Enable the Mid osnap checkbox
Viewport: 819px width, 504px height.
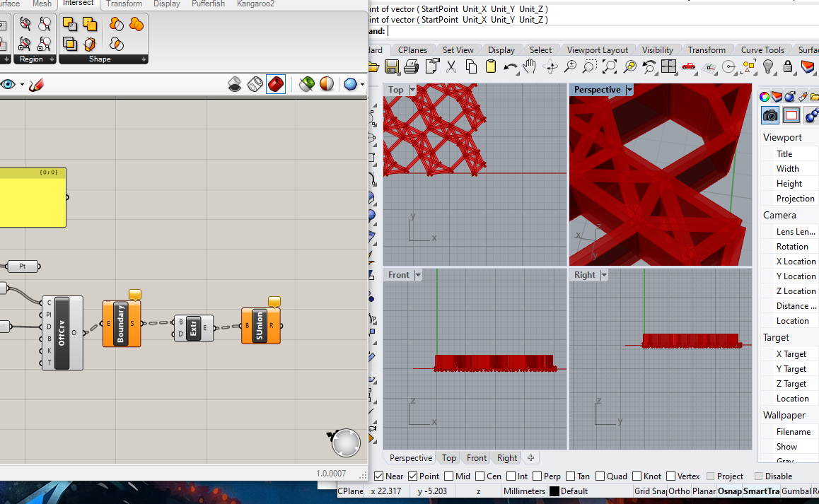tap(448, 476)
